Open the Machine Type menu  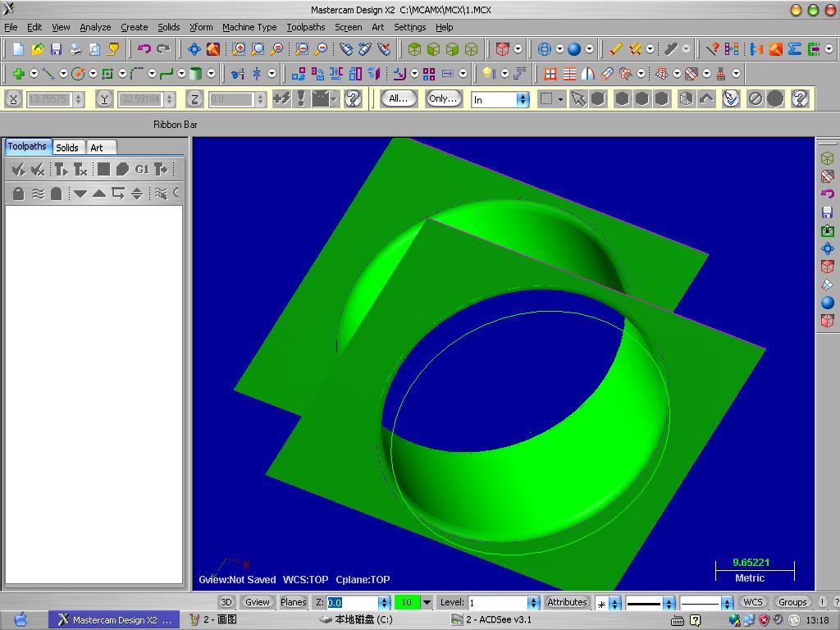tap(249, 27)
